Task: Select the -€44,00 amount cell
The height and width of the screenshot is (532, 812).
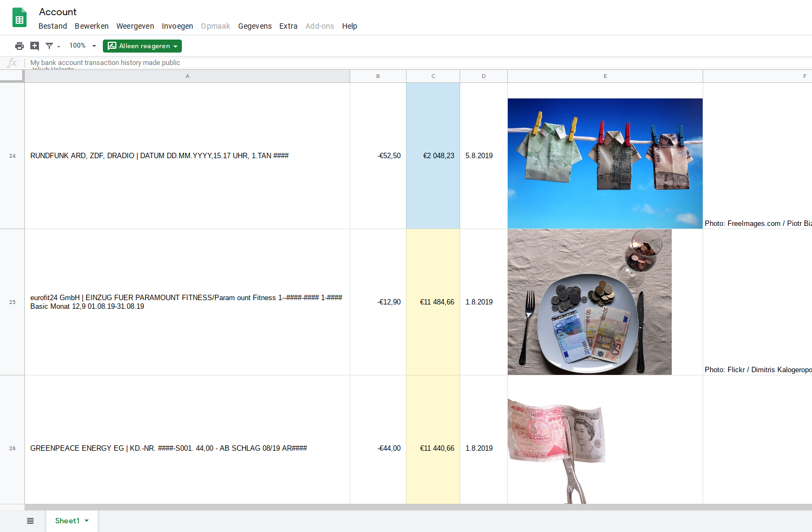Action: tap(378, 440)
